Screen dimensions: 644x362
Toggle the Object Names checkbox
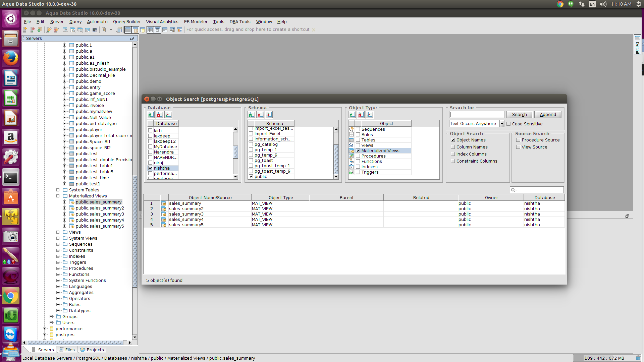click(453, 140)
